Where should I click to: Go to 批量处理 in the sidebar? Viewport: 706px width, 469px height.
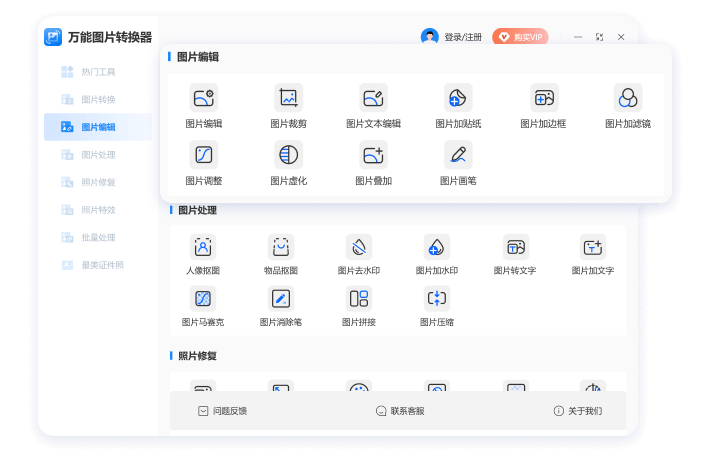click(x=98, y=238)
